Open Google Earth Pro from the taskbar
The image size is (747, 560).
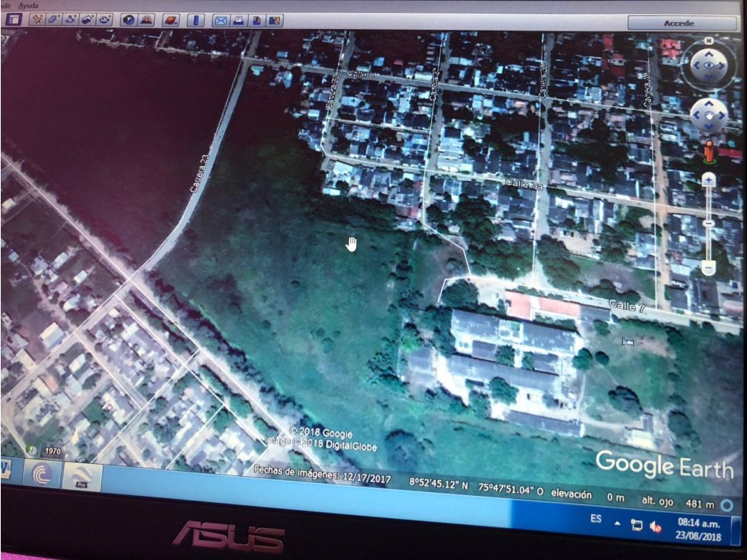pyautogui.click(x=82, y=477)
